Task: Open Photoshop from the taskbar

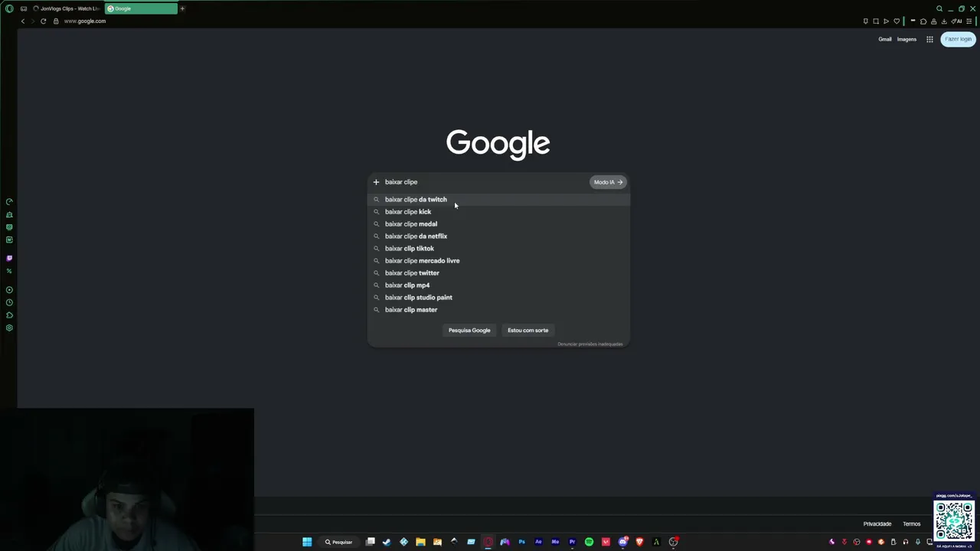Action: 521,542
